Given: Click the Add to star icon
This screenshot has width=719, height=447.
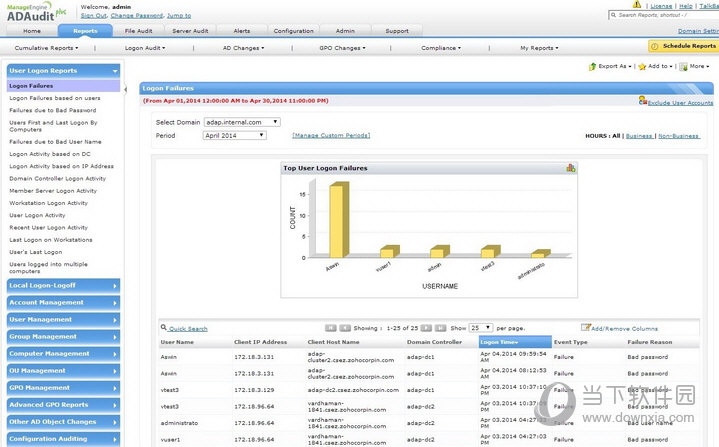Looking at the screenshot, I should (x=642, y=66).
